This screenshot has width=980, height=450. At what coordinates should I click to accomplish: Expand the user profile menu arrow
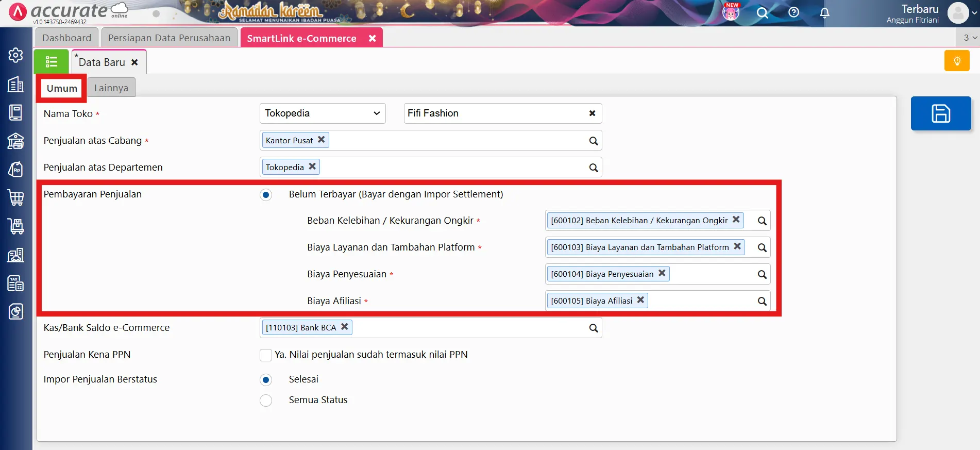pyautogui.click(x=974, y=13)
